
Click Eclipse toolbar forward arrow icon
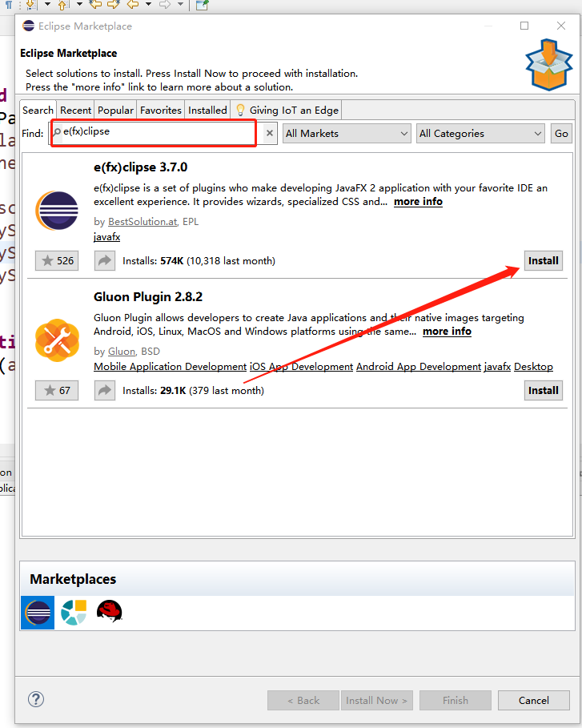pyautogui.click(x=165, y=5)
